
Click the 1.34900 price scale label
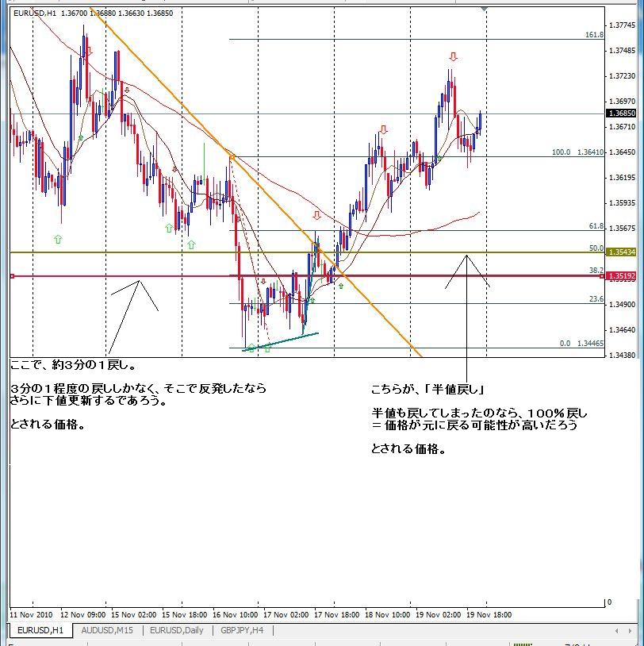622,304
